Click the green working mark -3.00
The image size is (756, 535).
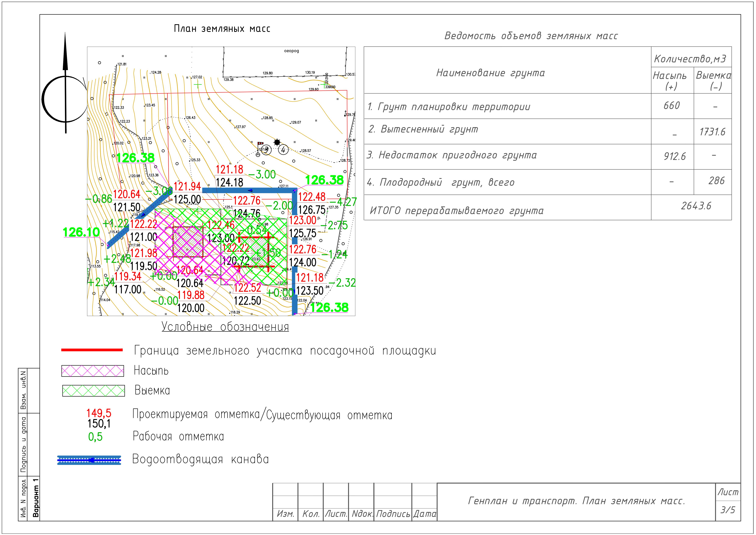pos(262,175)
